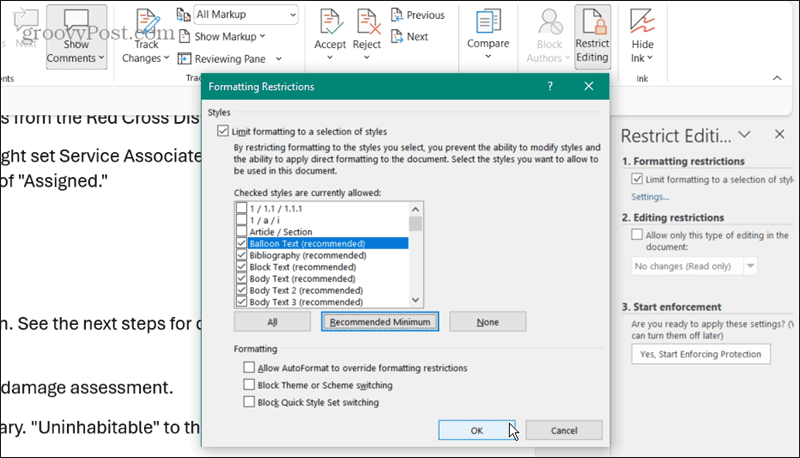Click the styles list scroll up arrow
The width and height of the screenshot is (800, 458).
click(x=416, y=209)
